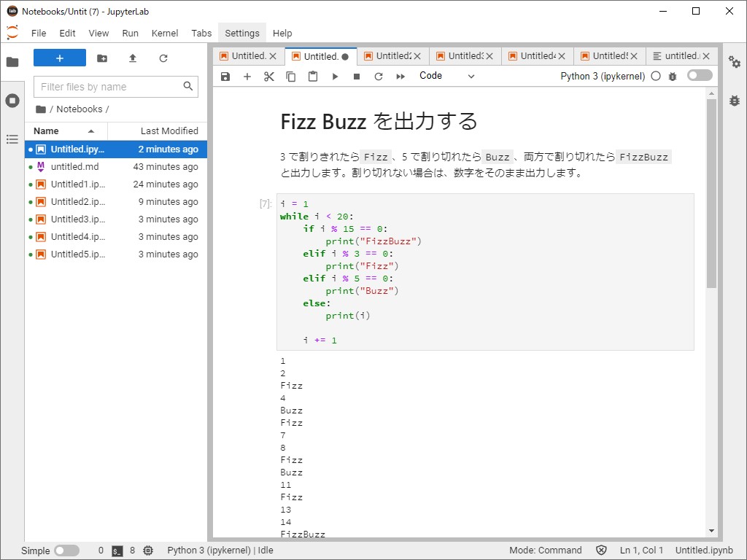This screenshot has height=560, width=747.
Task: Sort files by clicking the Name column header
Action: tap(47, 131)
